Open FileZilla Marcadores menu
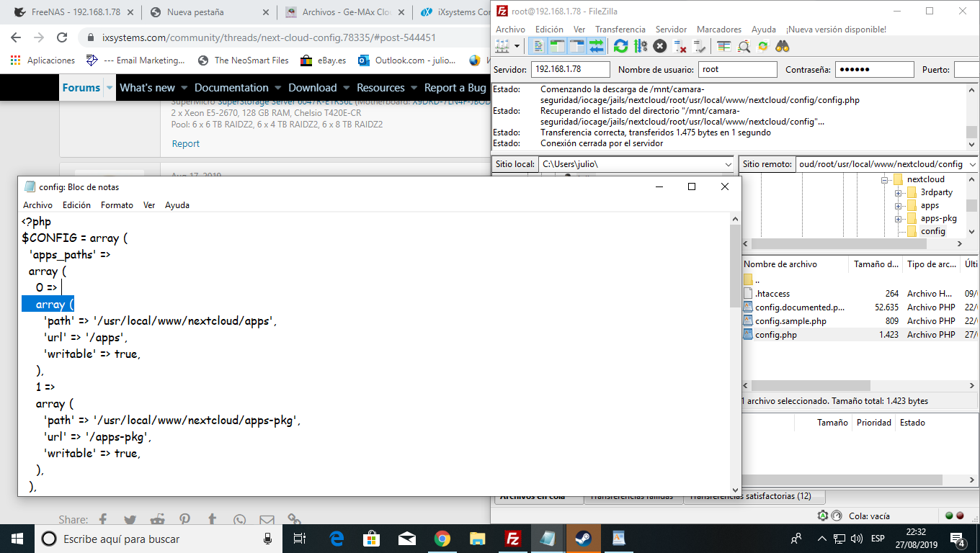The height and width of the screenshot is (553, 980). 719,29
